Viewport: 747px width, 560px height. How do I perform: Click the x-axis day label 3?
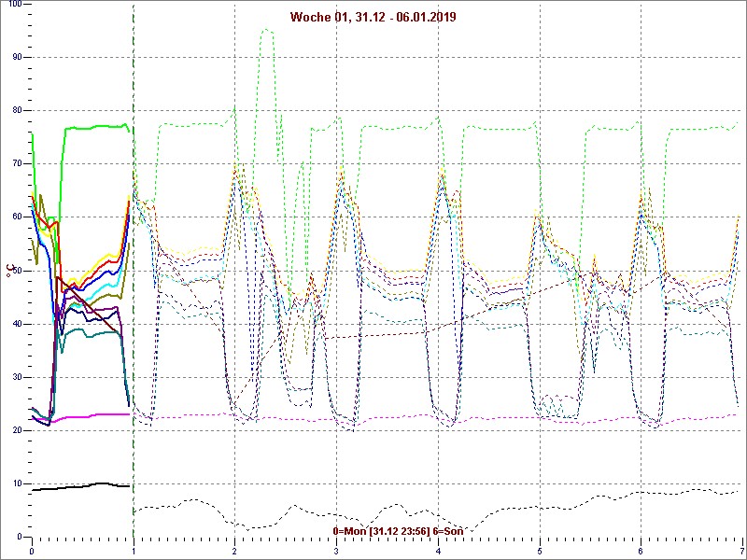[x=336, y=551]
